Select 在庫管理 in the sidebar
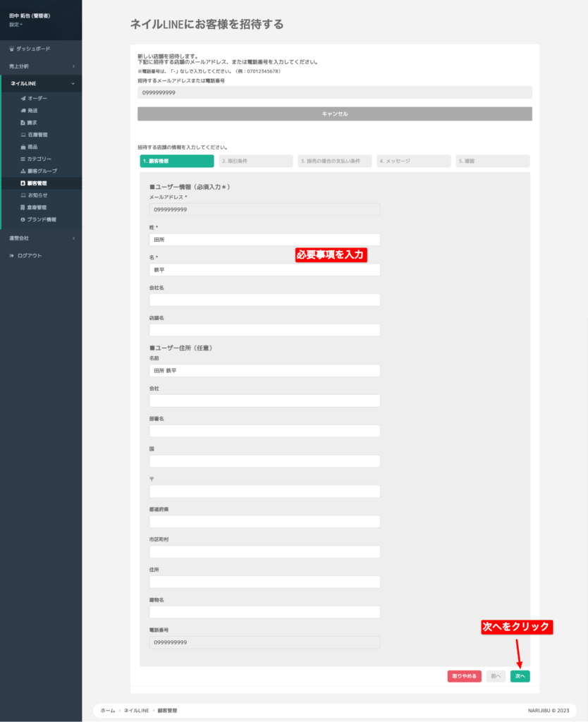This screenshot has height=722, width=588. coord(37,135)
